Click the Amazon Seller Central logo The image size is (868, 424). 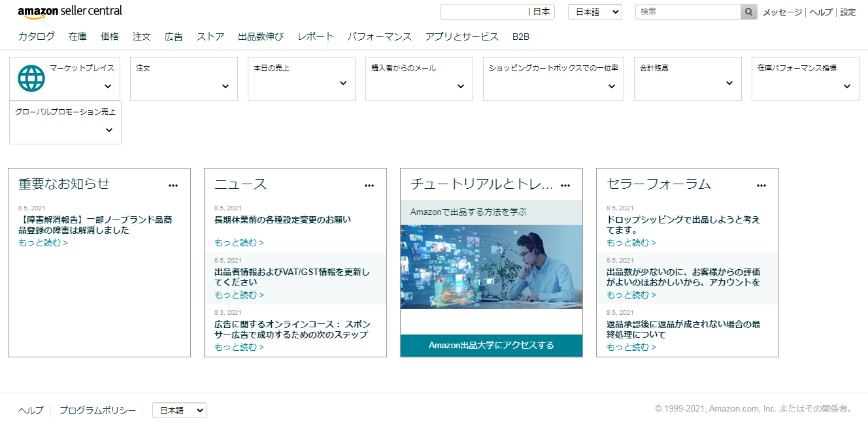[70, 12]
